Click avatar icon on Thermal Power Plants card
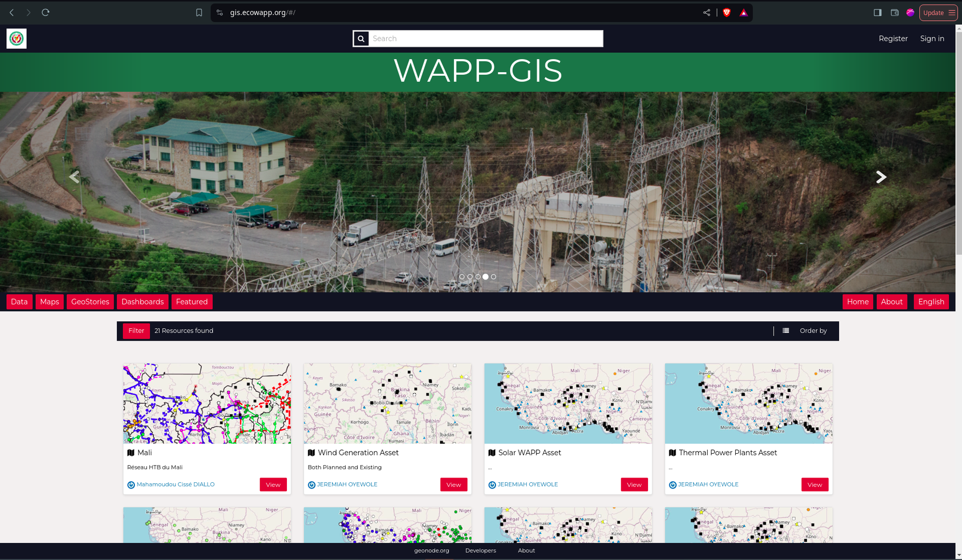Viewport: 962px width, 560px height. pos(672,485)
